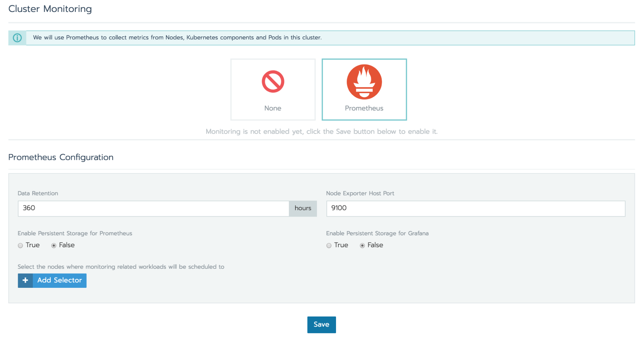
Task: Edit the Data Retention hours field
Action: pyautogui.click(x=153, y=208)
